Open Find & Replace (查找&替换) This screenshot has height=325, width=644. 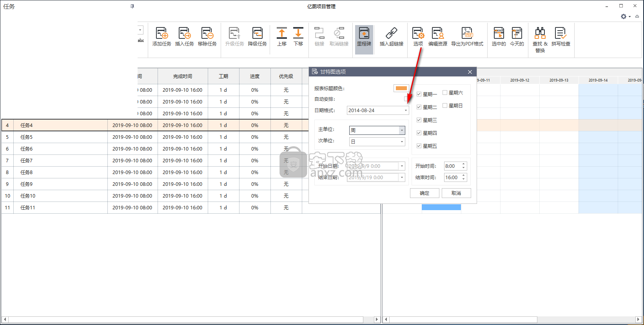(540, 40)
